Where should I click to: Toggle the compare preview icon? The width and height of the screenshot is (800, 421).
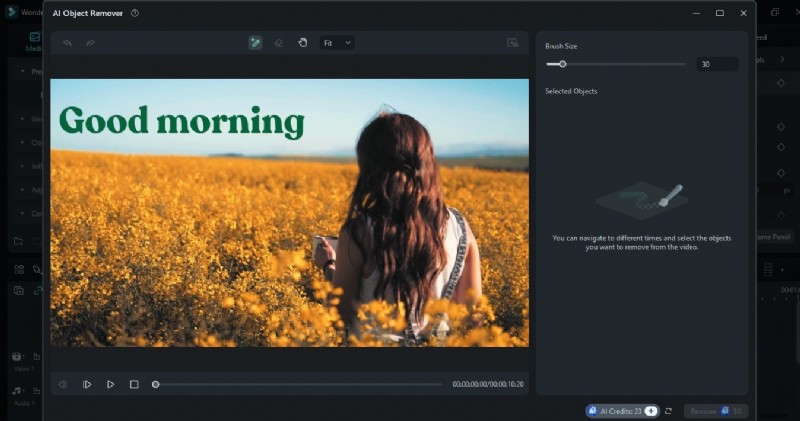pos(512,43)
